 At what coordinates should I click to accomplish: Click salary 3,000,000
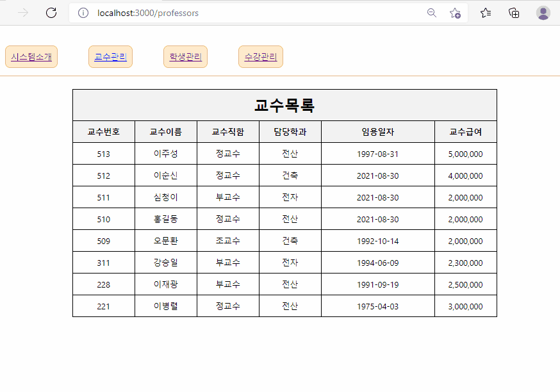tap(466, 306)
